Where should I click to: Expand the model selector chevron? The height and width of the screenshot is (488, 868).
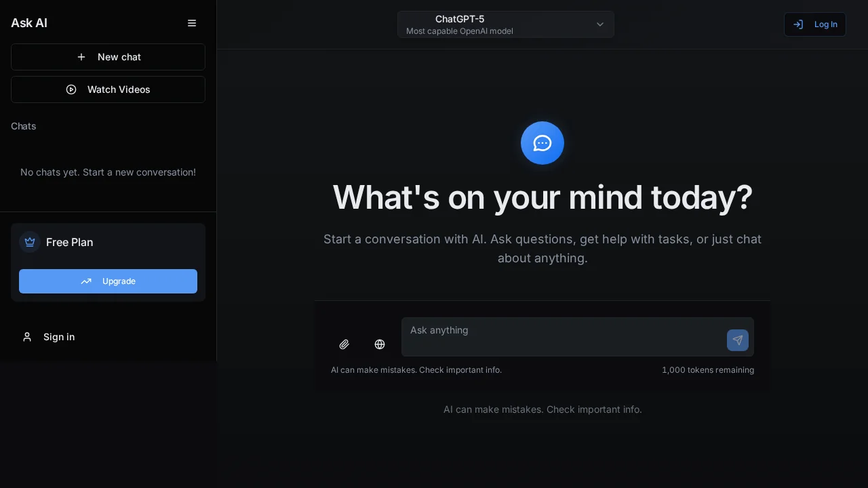600,24
